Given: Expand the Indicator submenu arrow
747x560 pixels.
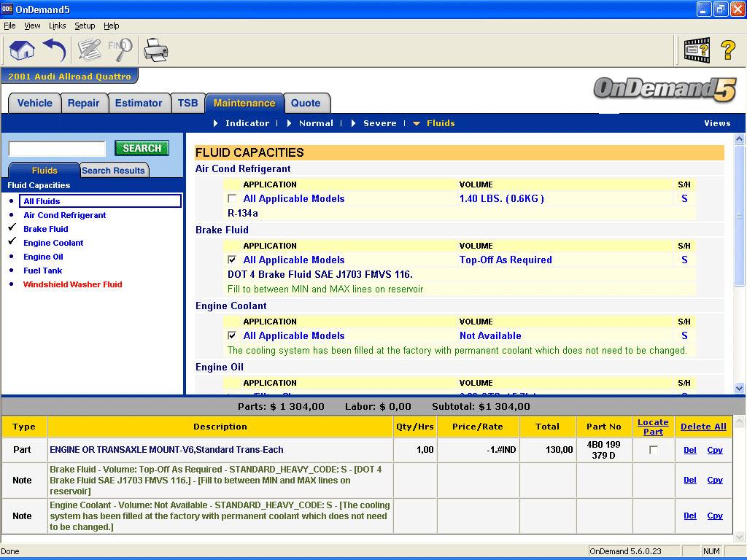Looking at the screenshot, I should [x=216, y=123].
